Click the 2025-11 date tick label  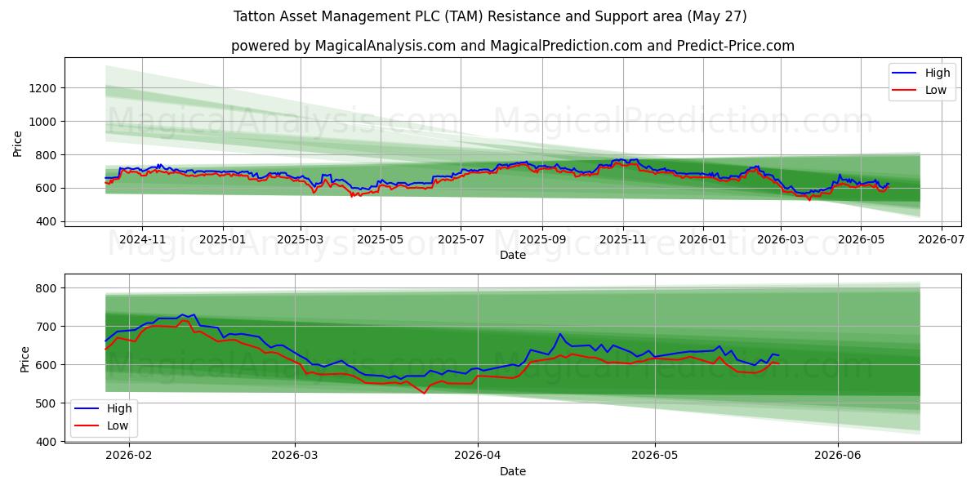coord(623,240)
